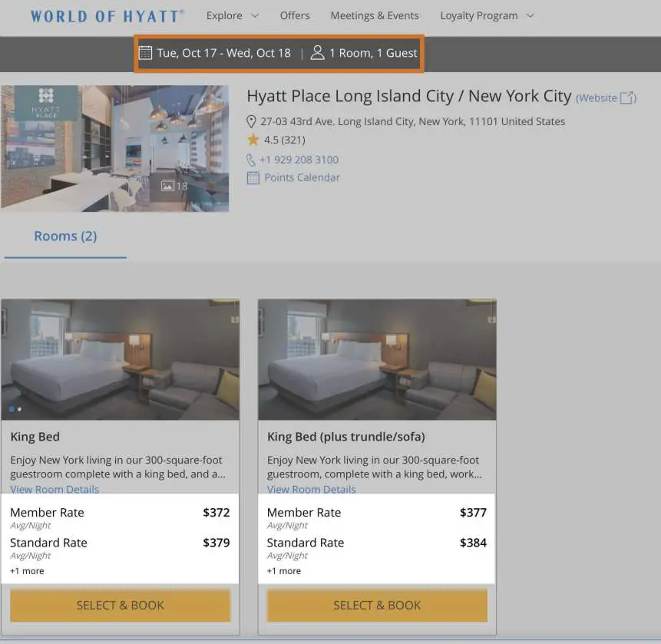The image size is (661, 644).
Task: Open Meetings & Events
Action: pyautogui.click(x=375, y=15)
